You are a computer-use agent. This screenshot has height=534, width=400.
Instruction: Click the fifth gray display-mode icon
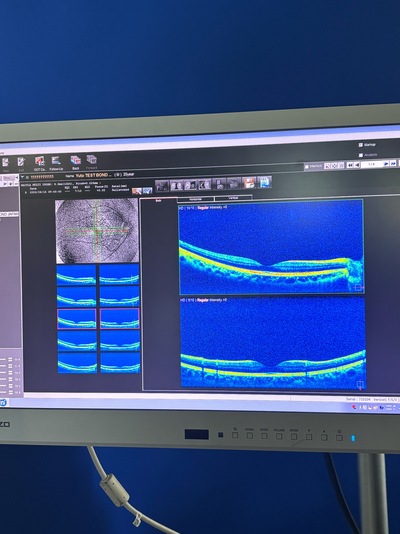(219, 184)
